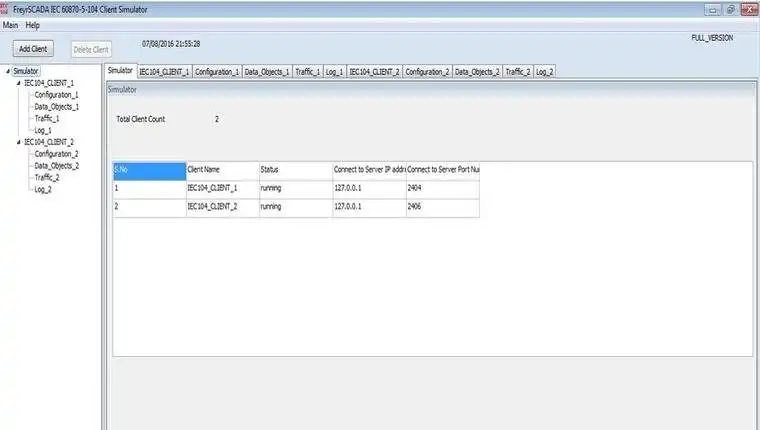Select Data_Objects_1 in the tree
The image size is (760, 430).
[x=57, y=107]
